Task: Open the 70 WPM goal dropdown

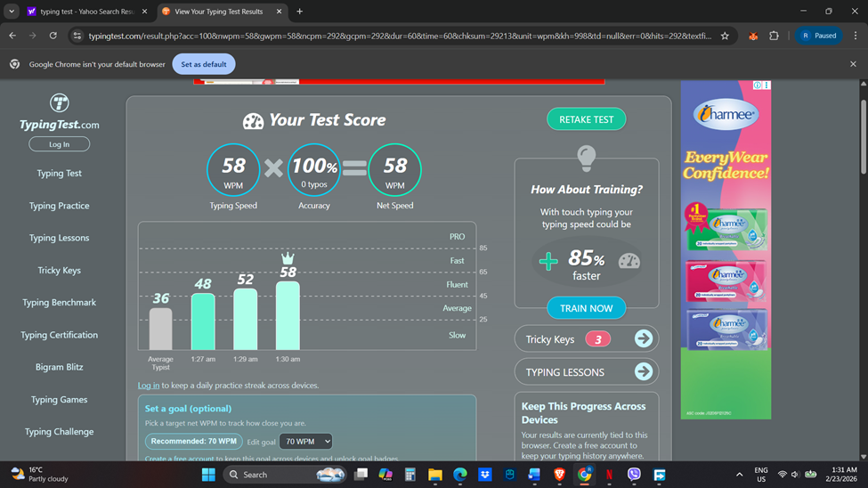Action: click(x=305, y=442)
